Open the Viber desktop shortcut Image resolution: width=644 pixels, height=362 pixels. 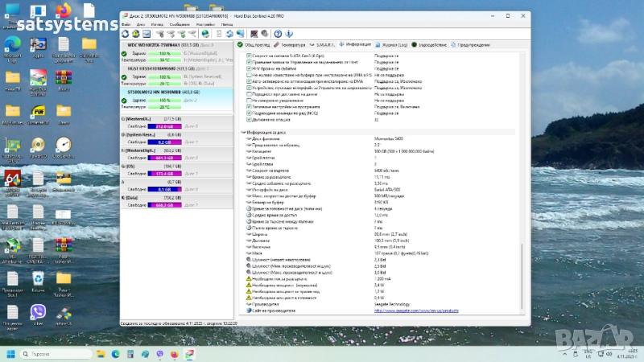coord(37,313)
